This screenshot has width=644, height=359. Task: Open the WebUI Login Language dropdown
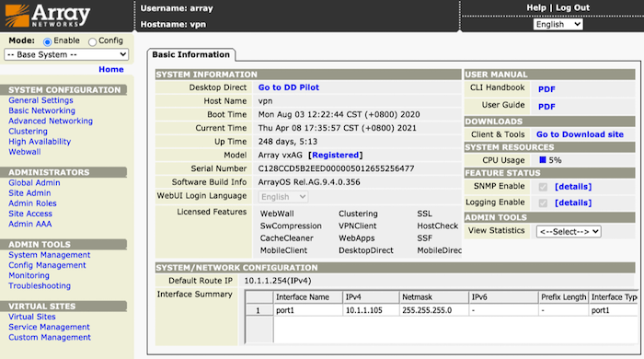[x=283, y=197]
